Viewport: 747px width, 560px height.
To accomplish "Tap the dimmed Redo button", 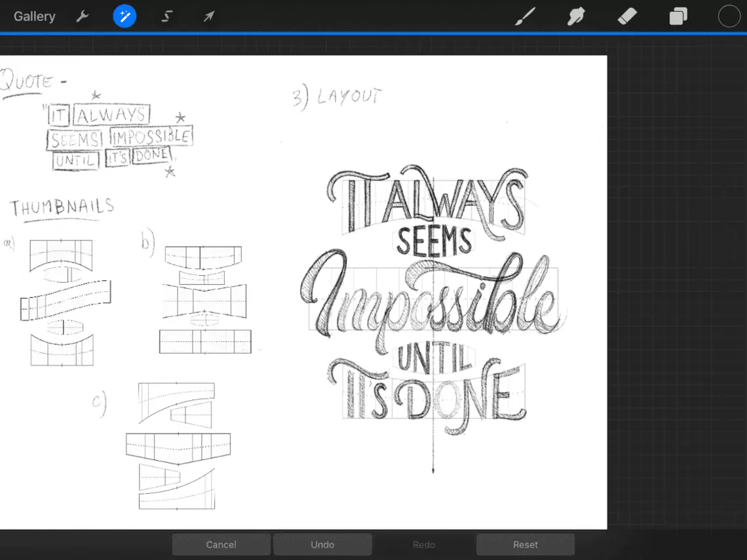I will (x=424, y=544).
